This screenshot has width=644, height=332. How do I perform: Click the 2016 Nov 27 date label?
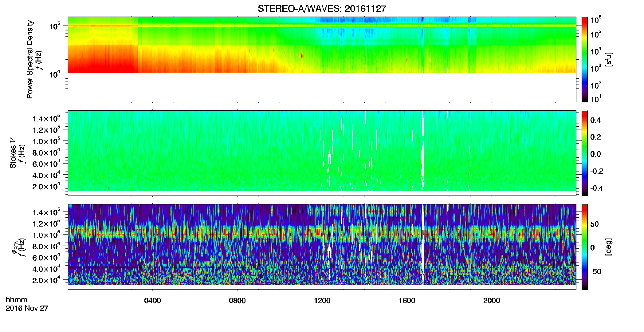pos(27,308)
